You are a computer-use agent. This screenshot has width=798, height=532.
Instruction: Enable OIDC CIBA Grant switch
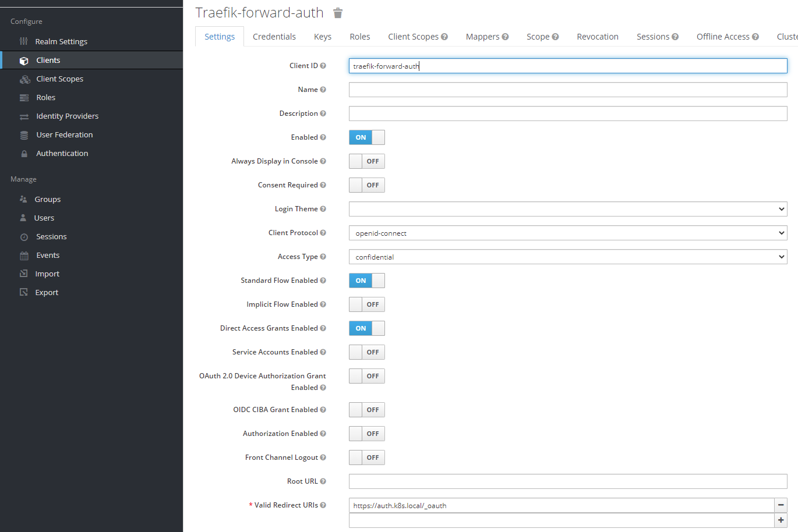[367, 410]
